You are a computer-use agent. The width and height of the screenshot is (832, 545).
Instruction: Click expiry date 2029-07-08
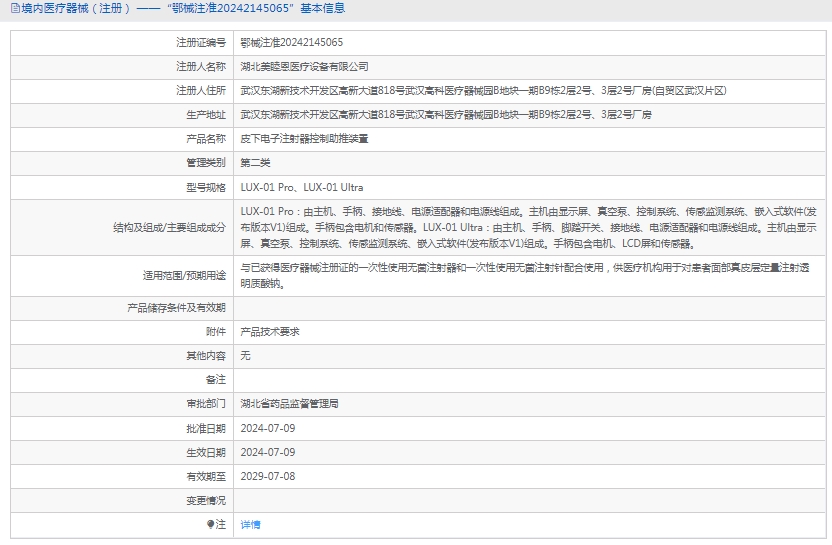[268, 476]
